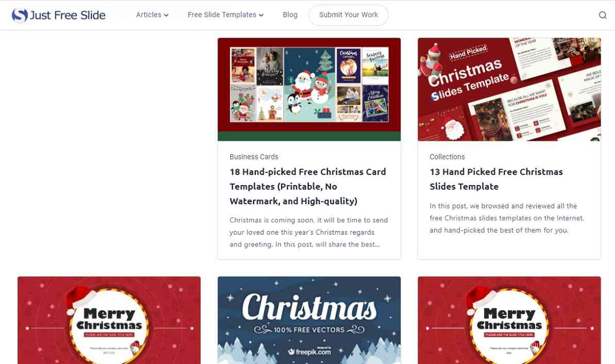Screen dimensions: 615x364
Task: Click the Just Free Slide logo icon
Action: point(20,15)
